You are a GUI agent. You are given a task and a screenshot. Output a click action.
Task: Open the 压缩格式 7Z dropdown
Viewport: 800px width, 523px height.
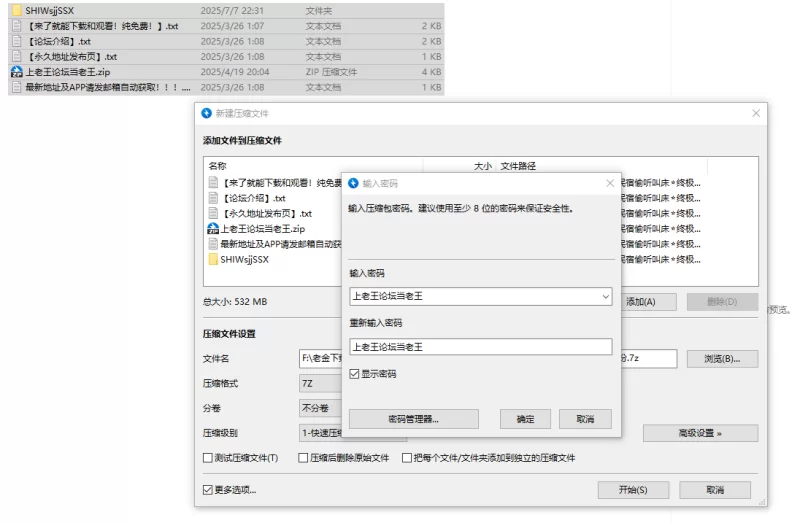point(320,383)
